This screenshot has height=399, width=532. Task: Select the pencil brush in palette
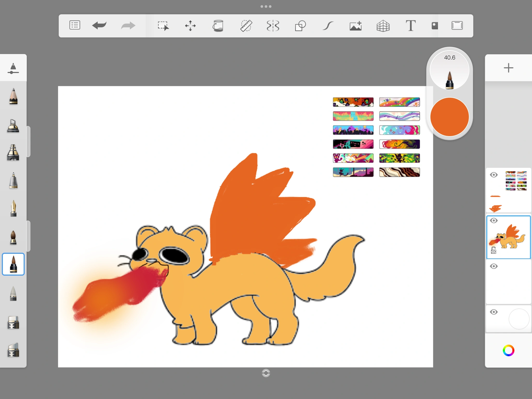pos(13,96)
